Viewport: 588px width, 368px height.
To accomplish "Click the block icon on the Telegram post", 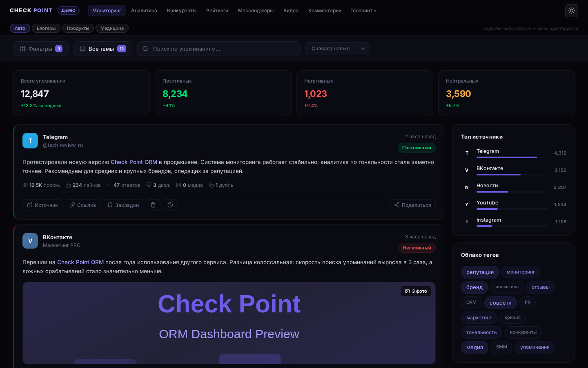I will pyautogui.click(x=170, y=205).
